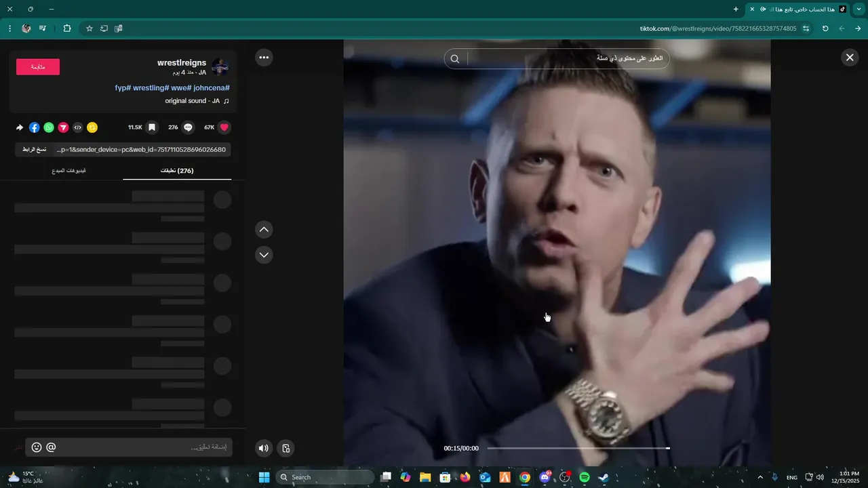This screenshot has height=488, width=868.
Task: Repost the video with the yellow icon
Action: pyautogui.click(x=92, y=127)
